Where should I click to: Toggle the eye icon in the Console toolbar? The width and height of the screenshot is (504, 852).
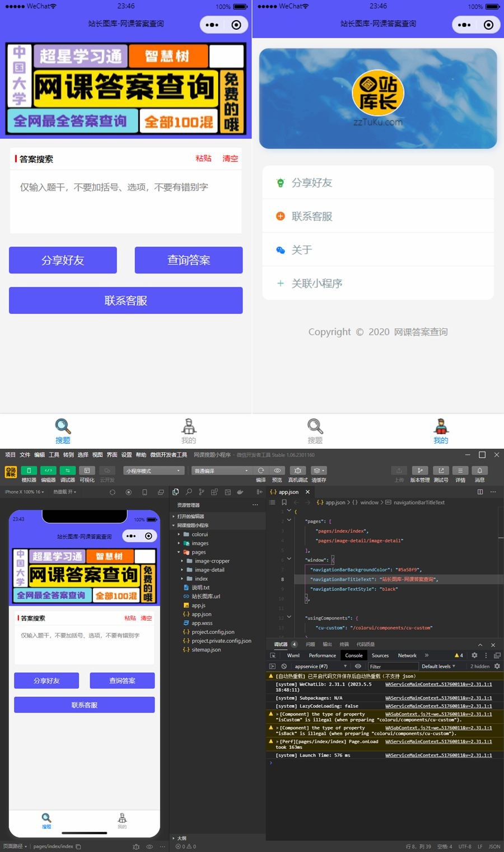coord(358,667)
